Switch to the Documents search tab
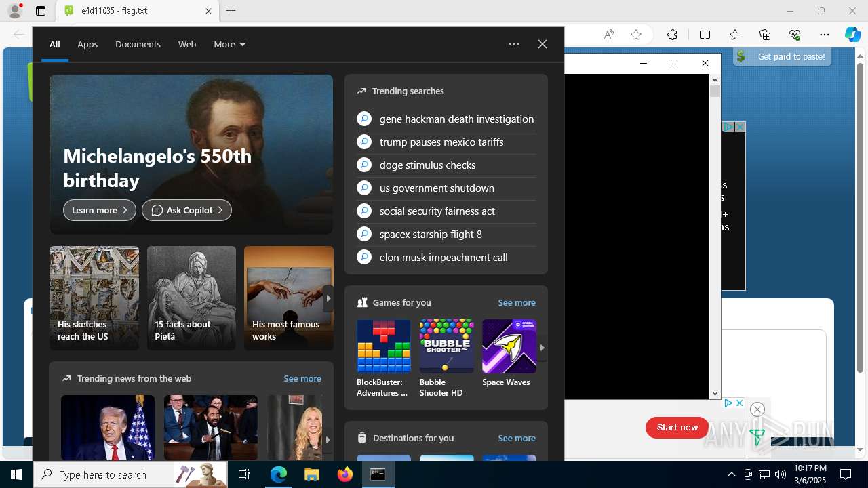The image size is (868, 488). pyautogui.click(x=138, y=44)
